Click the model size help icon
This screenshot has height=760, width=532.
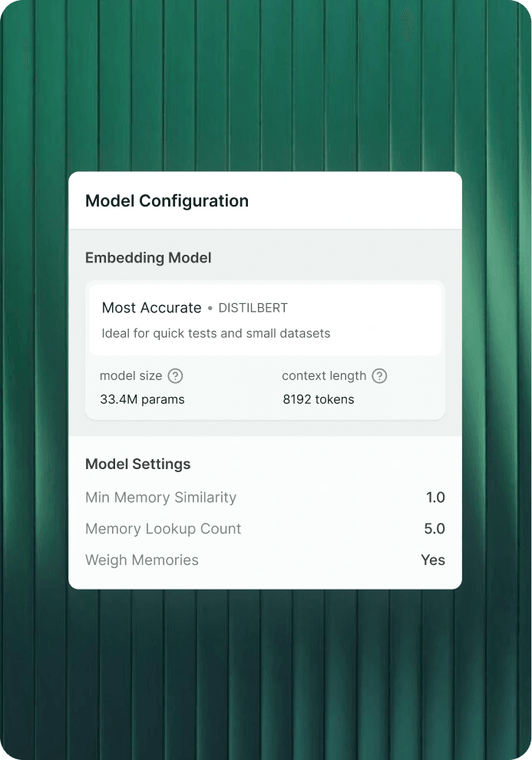[175, 375]
